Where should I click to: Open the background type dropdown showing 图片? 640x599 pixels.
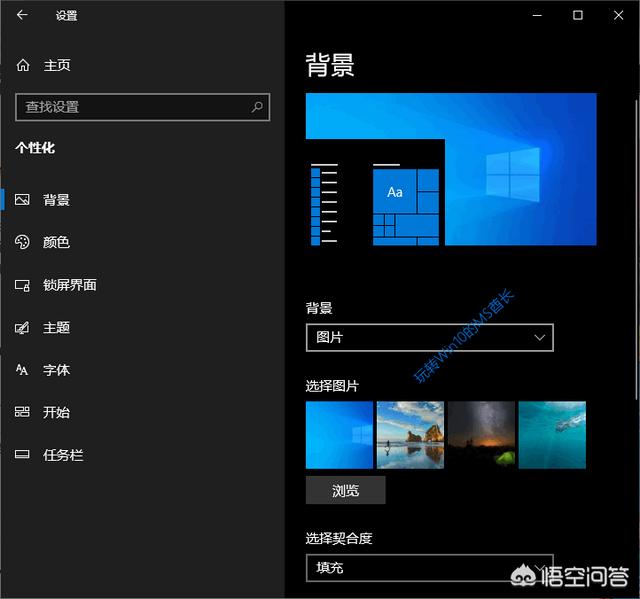coord(429,338)
